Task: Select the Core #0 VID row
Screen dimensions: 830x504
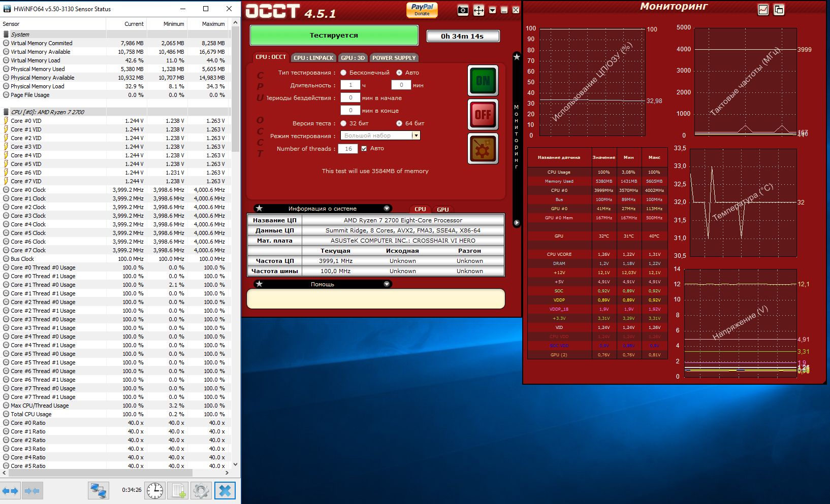Action: pyautogui.click(x=115, y=121)
